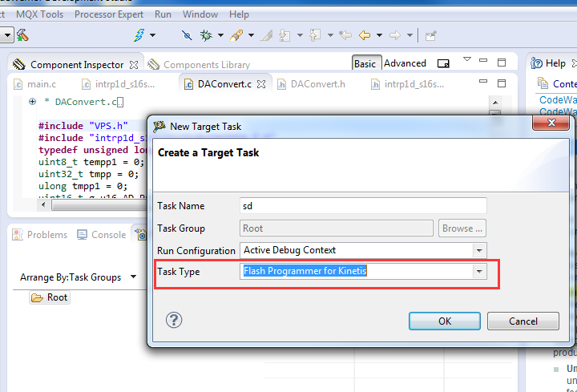The height and width of the screenshot is (392, 577).
Task: Click the editor vertical scrollbar up arrow
Action: pos(495,103)
